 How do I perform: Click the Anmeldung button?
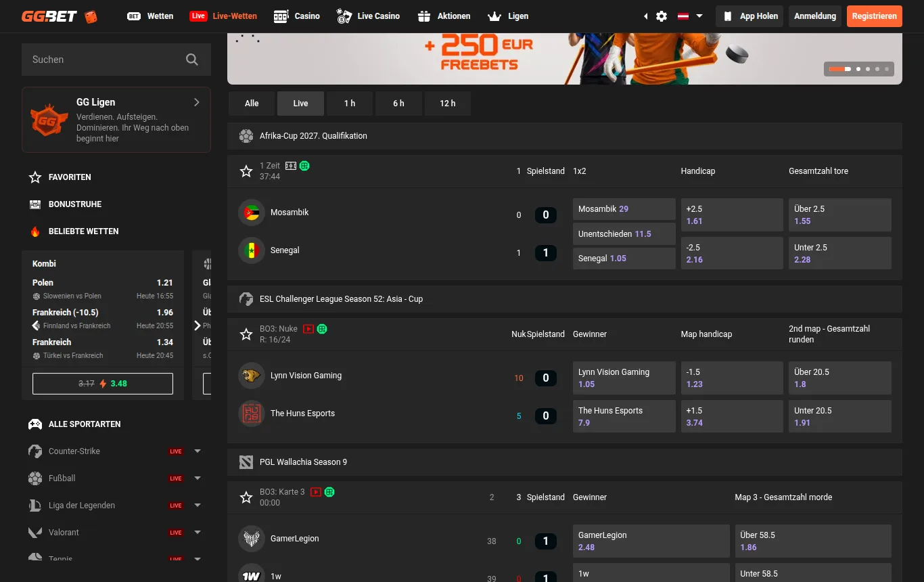point(815,16)
